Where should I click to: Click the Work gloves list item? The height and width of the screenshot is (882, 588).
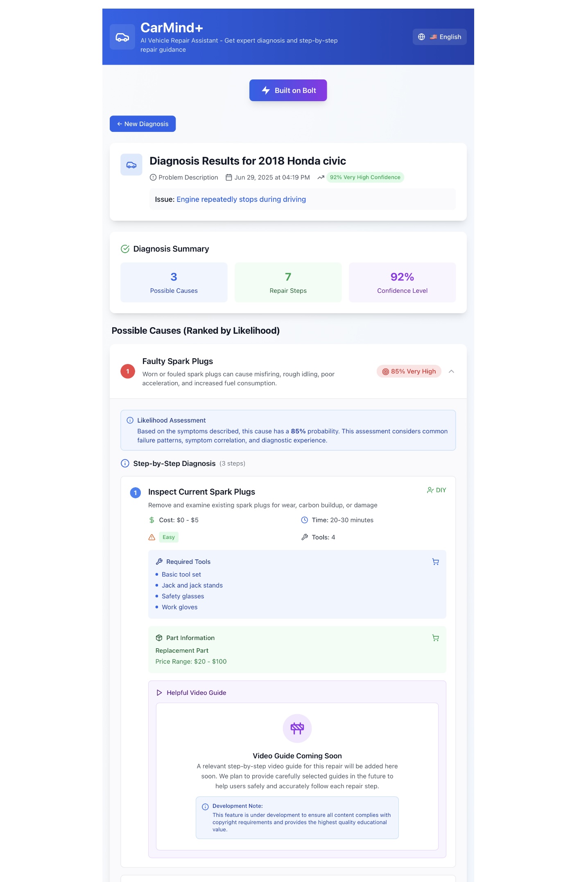click(x=179, y=607)
